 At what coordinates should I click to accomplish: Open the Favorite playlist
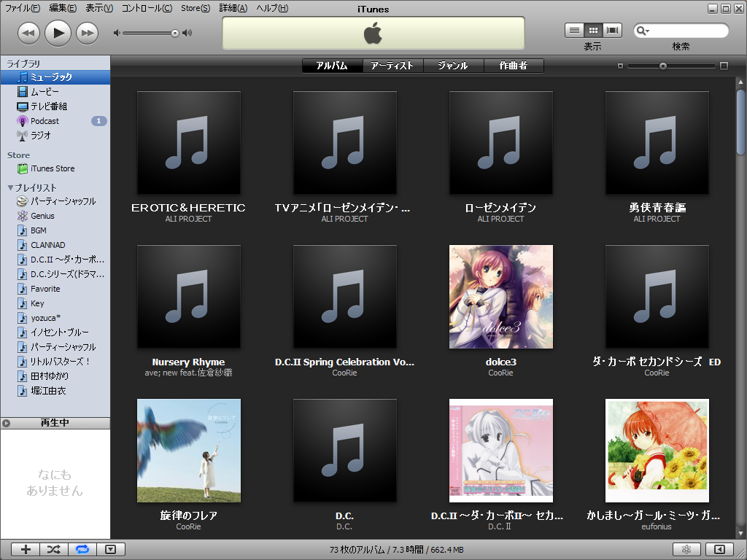[x=55, y=289]
